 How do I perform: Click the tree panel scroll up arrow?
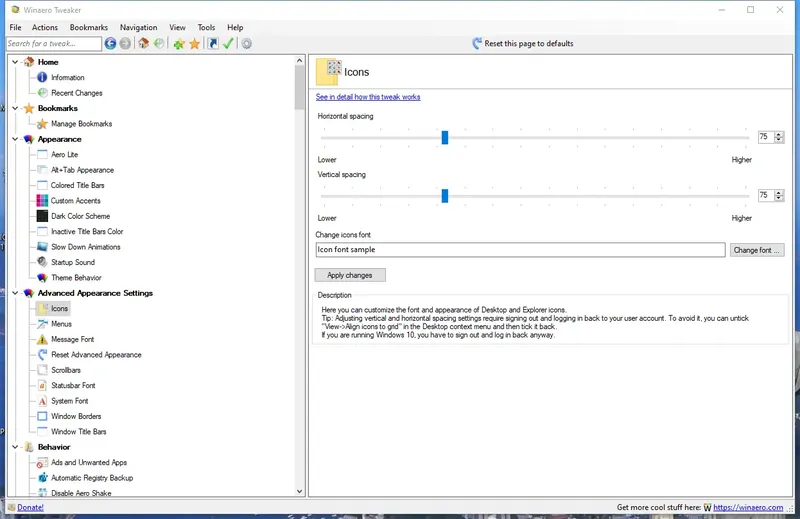click(299, 61)
